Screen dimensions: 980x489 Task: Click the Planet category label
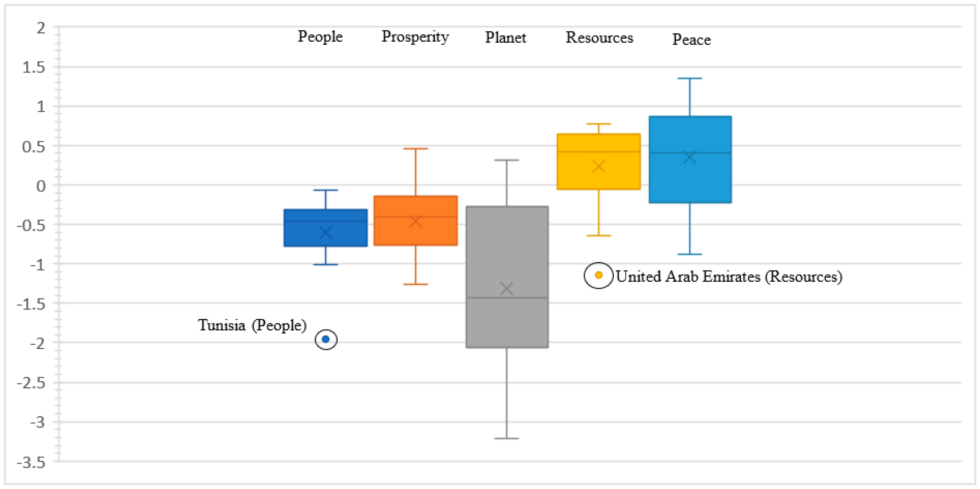tap(505, 37)
